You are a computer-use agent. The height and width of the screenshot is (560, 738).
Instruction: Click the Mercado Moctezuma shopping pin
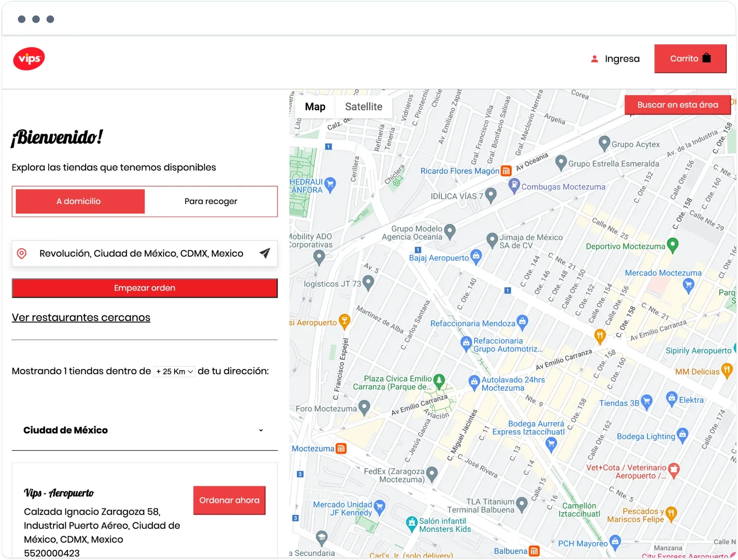688,286
